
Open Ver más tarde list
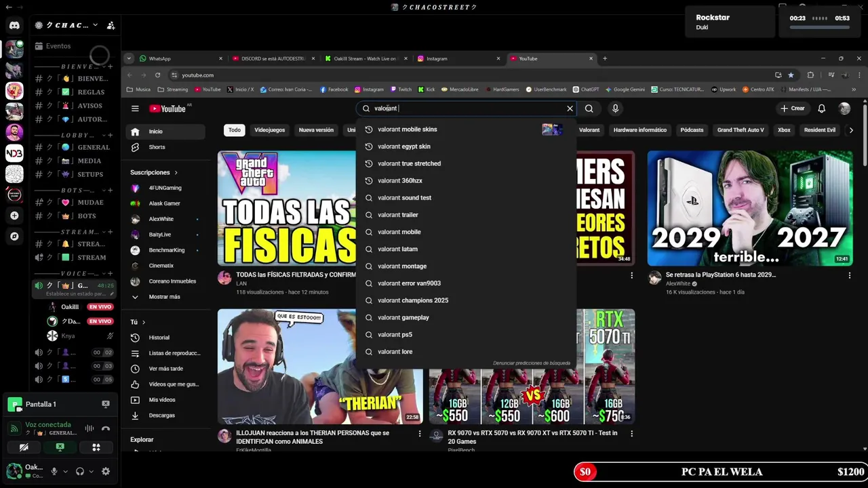coord(165,369)
